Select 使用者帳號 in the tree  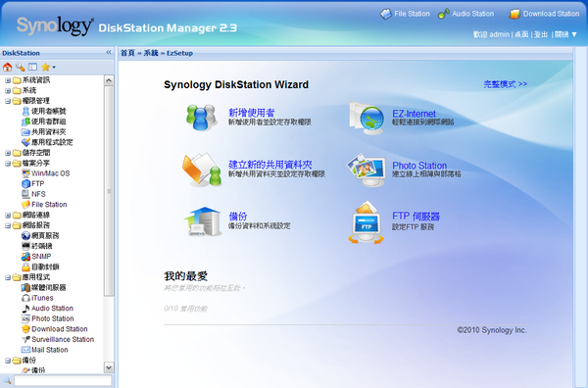tap(44, 112)
